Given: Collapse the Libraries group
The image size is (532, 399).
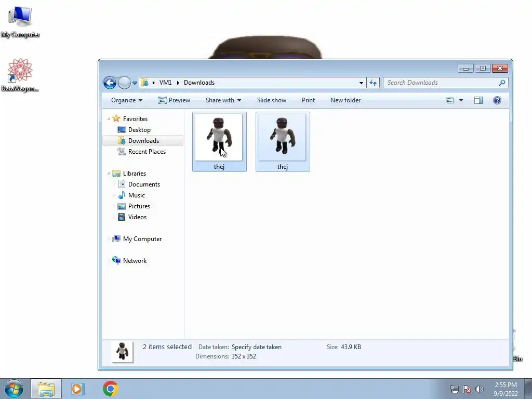Looking at the screenshot, I should pos(109,174).
